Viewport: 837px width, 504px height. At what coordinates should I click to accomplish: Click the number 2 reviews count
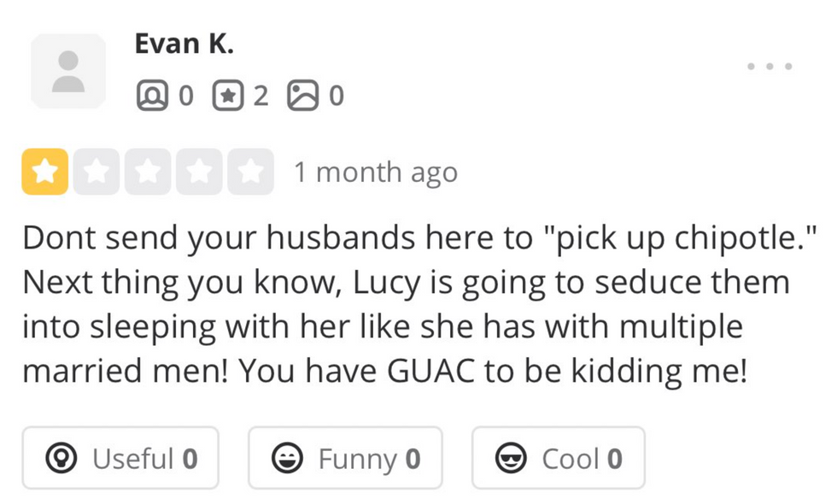point(260,96)
